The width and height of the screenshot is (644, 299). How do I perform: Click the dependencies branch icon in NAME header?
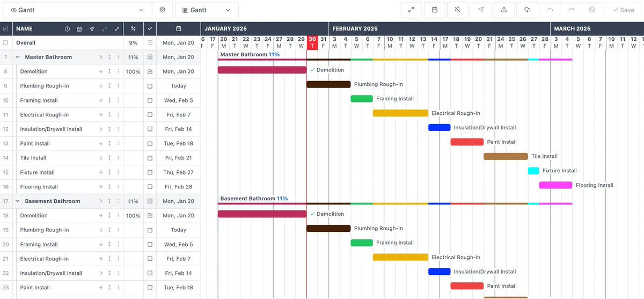click(92, 28)
